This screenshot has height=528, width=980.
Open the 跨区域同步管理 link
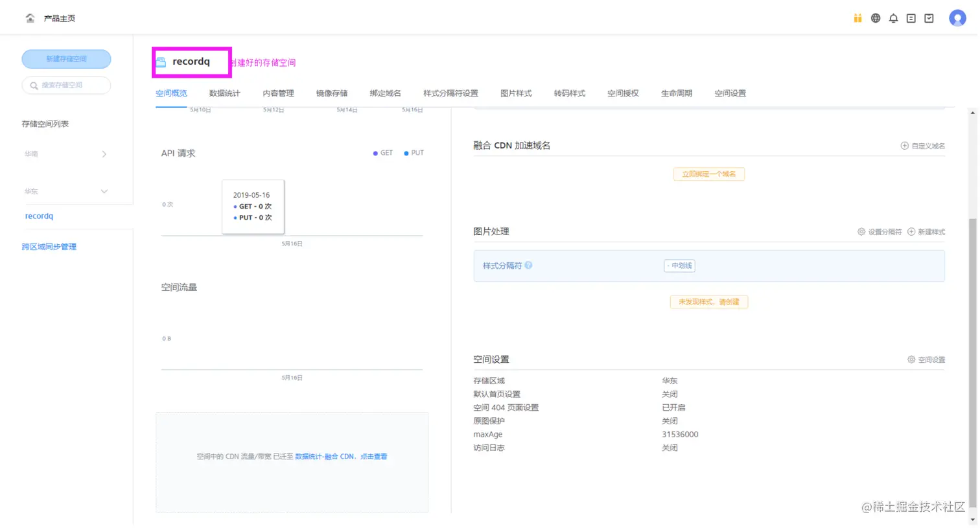coord(49,247)
